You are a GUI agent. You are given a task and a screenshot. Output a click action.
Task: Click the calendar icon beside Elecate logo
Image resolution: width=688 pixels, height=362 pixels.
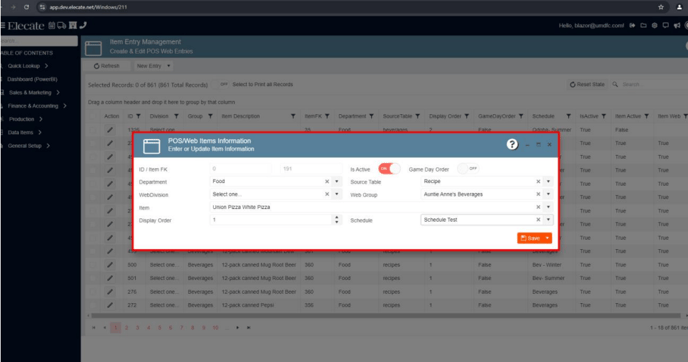51,25
